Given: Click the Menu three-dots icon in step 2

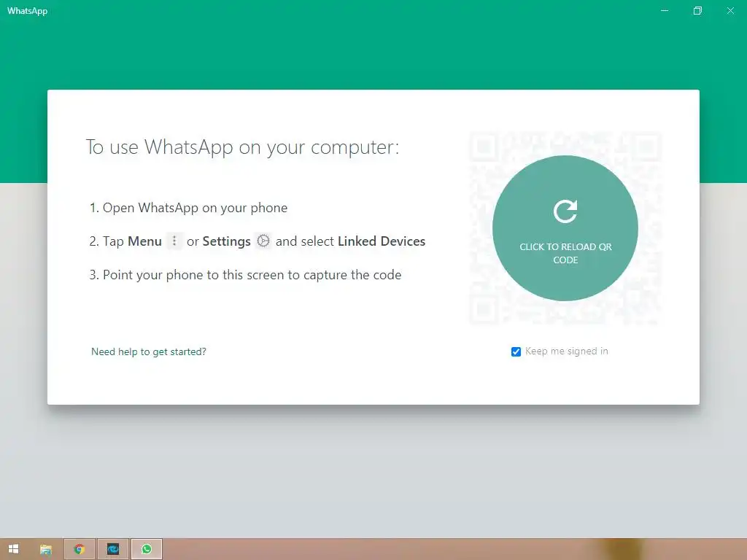Looking at the screenshot, I should pyautogui.click(x=174, y=241).
